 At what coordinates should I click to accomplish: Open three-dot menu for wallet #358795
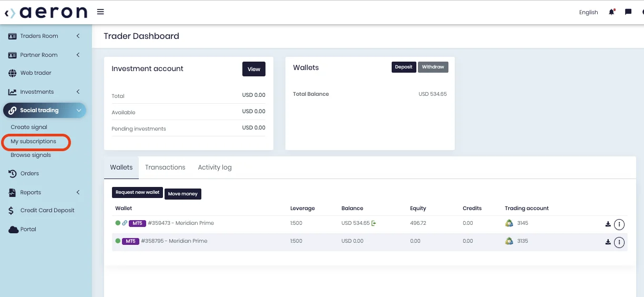click(x=619, y=242)
